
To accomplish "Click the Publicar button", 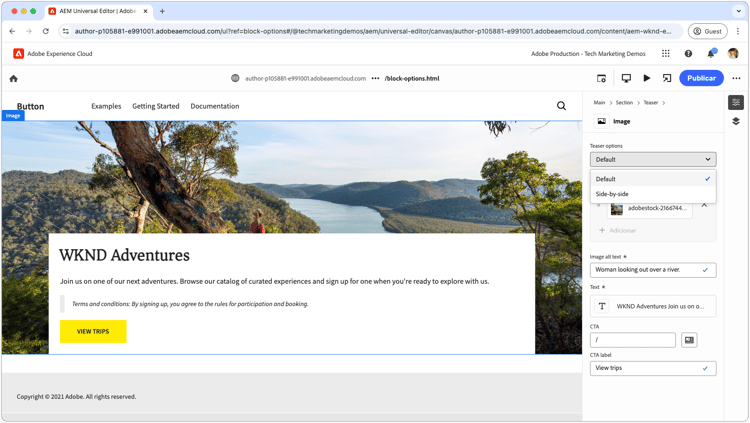I will (701, 78).
